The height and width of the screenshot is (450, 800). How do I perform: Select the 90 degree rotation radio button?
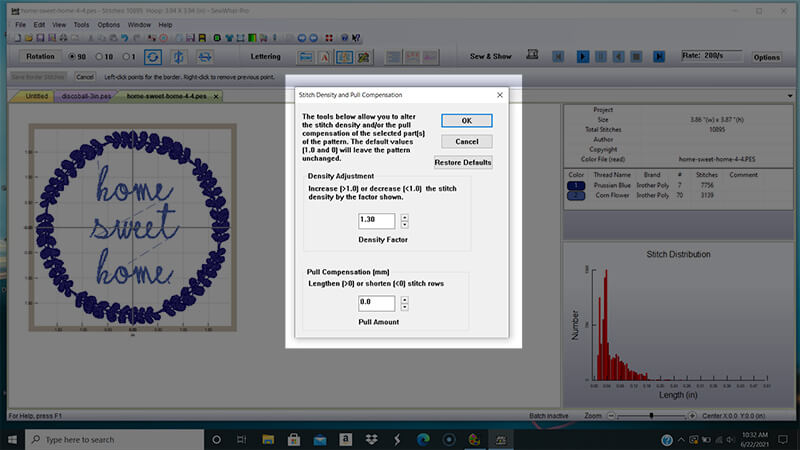[x=71, y=57]
